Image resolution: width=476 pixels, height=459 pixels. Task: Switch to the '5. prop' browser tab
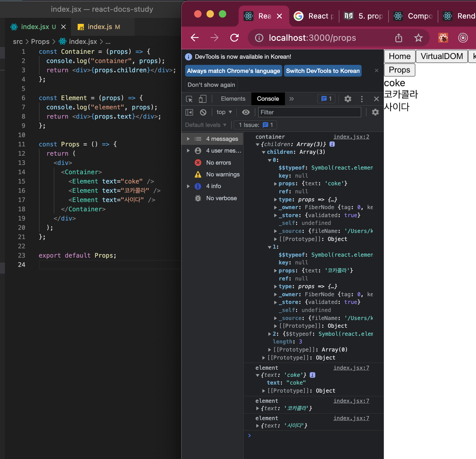364,16
